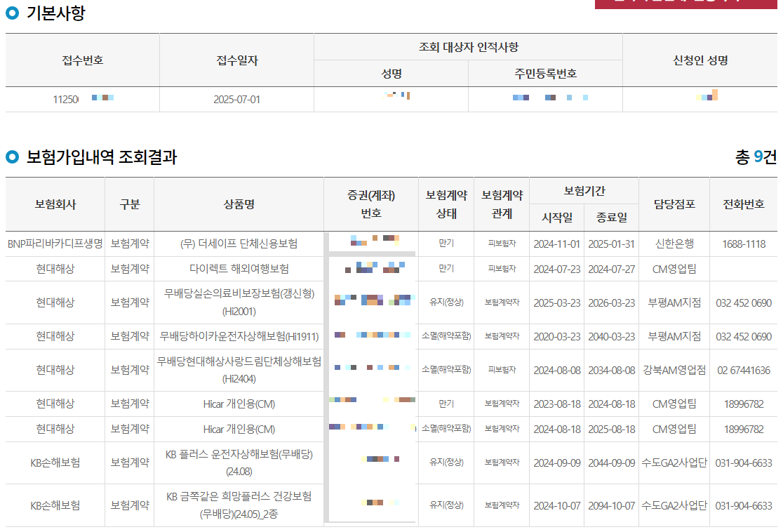Select the 무배당현대해상사랑드림단체상해보험 product

pyautogui.click(x=239, y=370)
